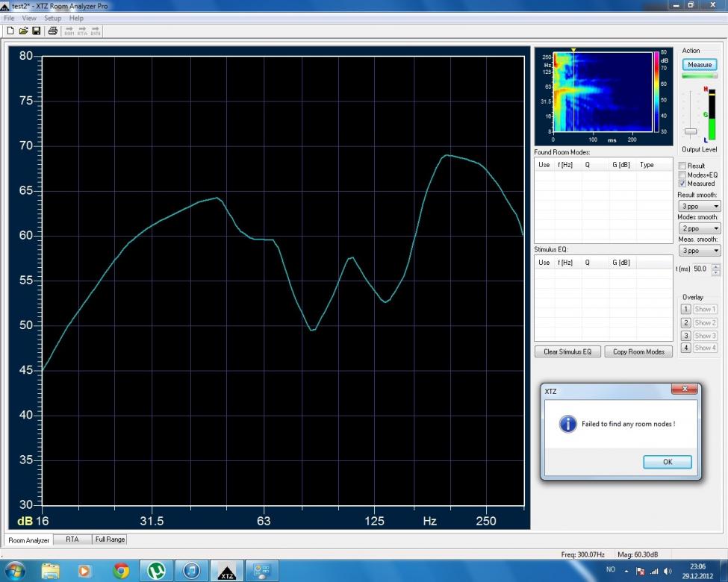Open Windows Explorer folder in taskbar
The image size is (728, 582).
(51, 571)
